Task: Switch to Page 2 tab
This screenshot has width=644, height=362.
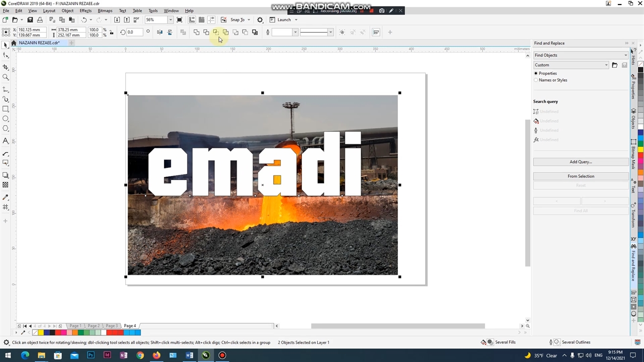Action: pyautogui.click(x=94, y=326)
